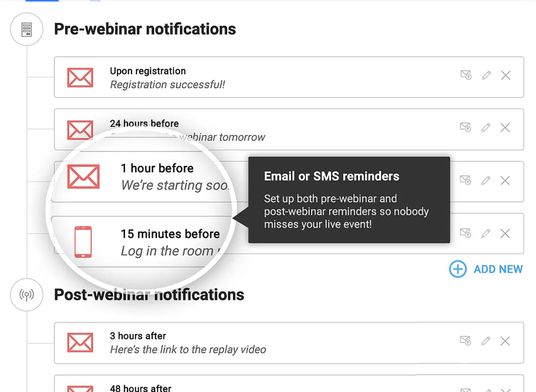Edit the 3 hours after notification with the pencil
This screenshot has width=536, height=392.
coord(486,341)
